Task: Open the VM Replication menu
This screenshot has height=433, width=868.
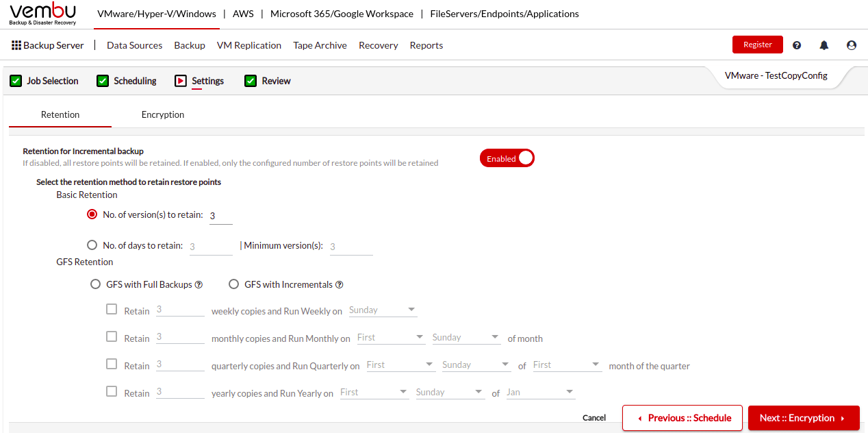Action: [249, 45]
